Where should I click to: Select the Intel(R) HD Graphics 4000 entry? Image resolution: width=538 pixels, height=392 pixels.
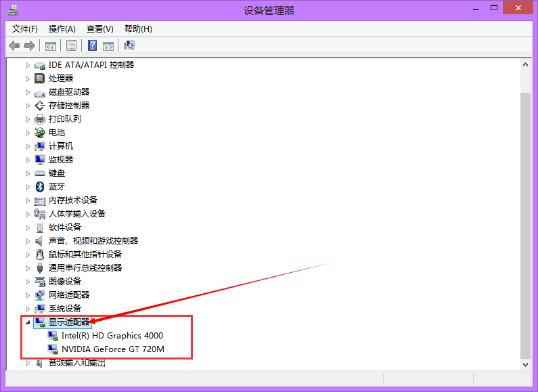tap(112, 335)
